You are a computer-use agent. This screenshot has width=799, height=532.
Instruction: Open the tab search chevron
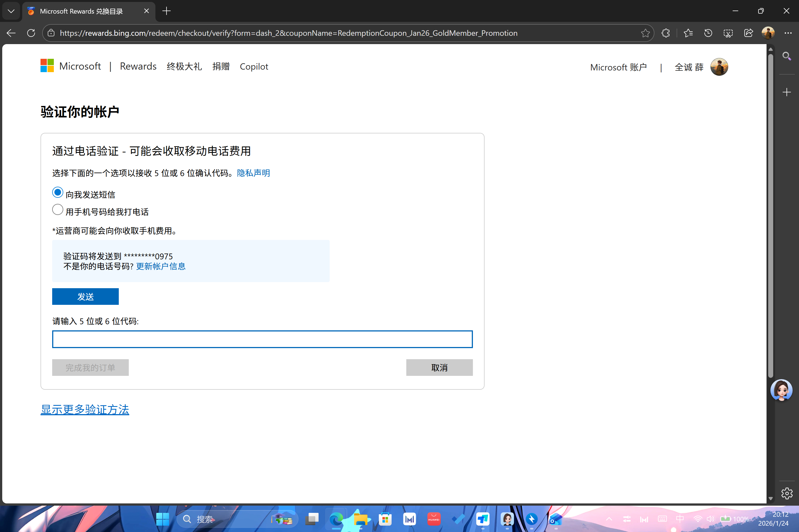[11, 11]
